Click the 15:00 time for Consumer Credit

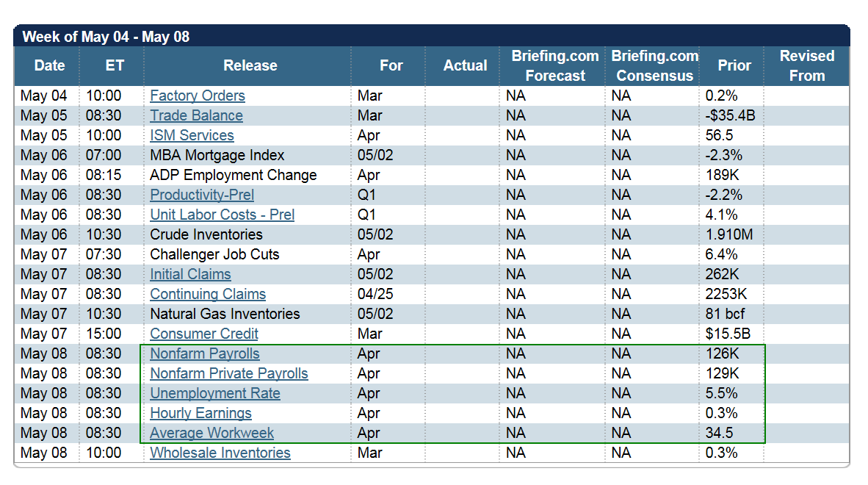coord(104,334)
